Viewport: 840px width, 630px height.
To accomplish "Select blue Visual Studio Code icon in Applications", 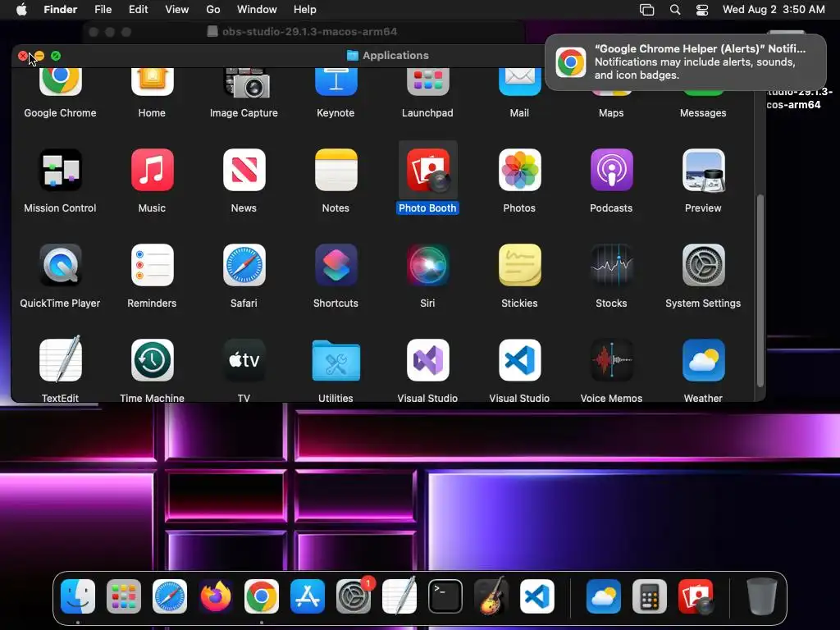I will tap(519, 360).
